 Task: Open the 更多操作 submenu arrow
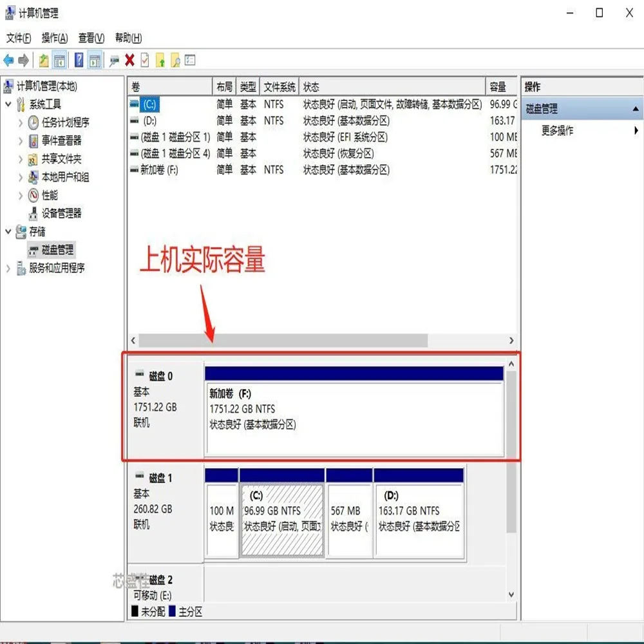[x=636, y=131]
